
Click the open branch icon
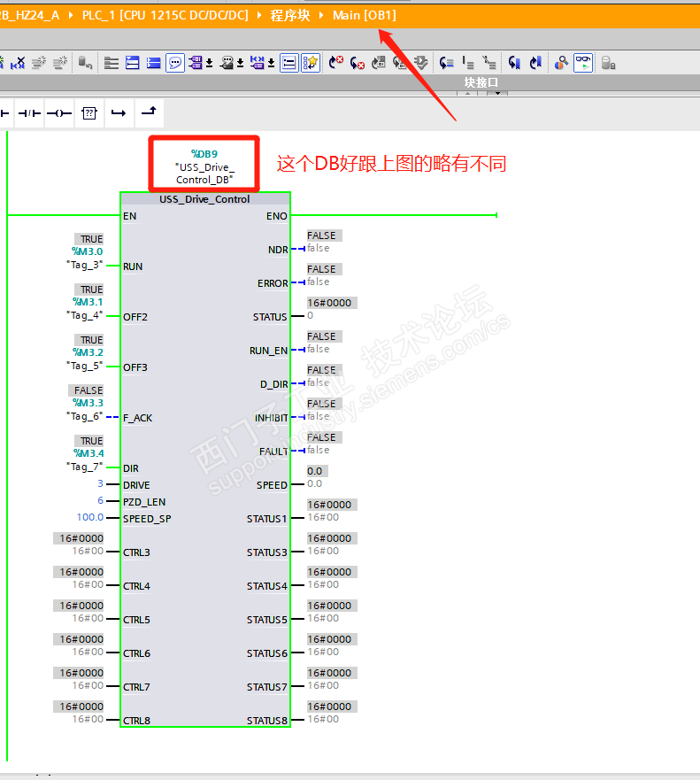pyautogui.click(x=119, y=113)
